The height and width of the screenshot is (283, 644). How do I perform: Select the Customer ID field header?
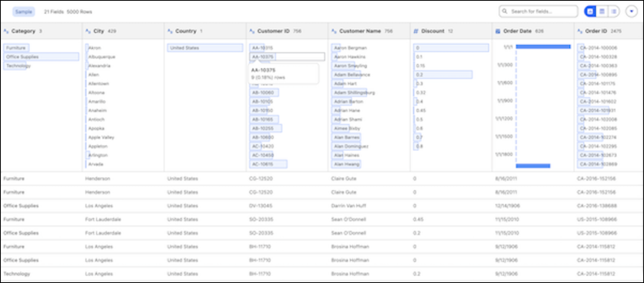[287, 31]
